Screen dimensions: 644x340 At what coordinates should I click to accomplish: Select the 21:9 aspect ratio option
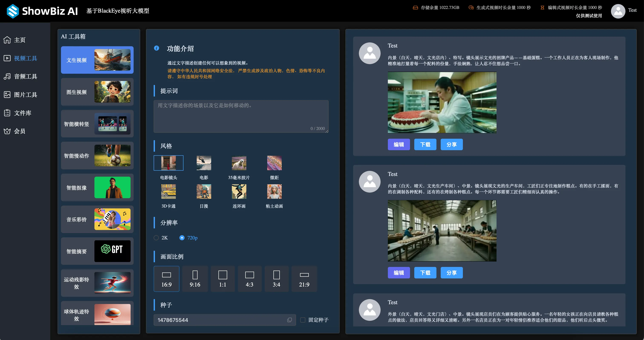(x=304, y=279)
